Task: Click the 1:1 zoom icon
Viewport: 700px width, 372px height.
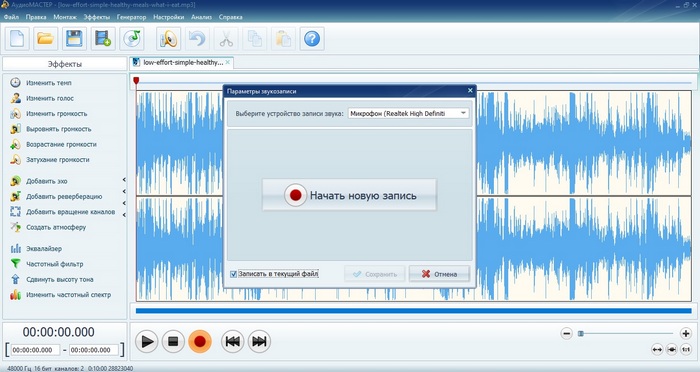Action: pos(686,350)
